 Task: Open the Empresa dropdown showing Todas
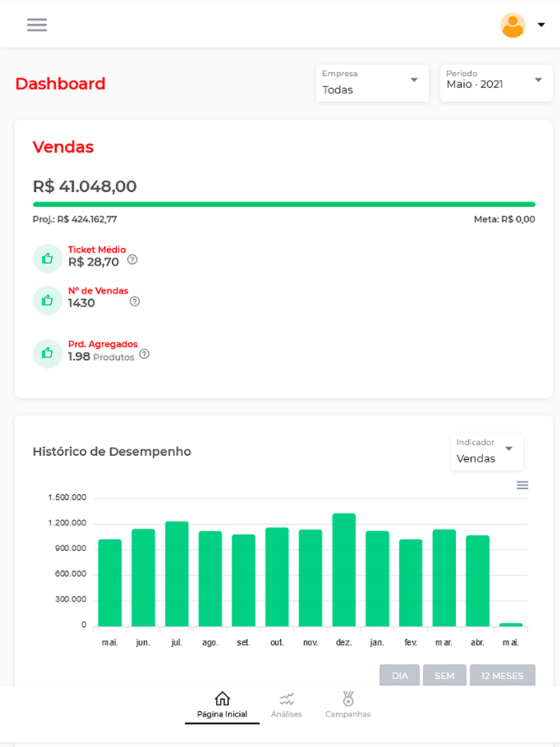coord(372,83)
